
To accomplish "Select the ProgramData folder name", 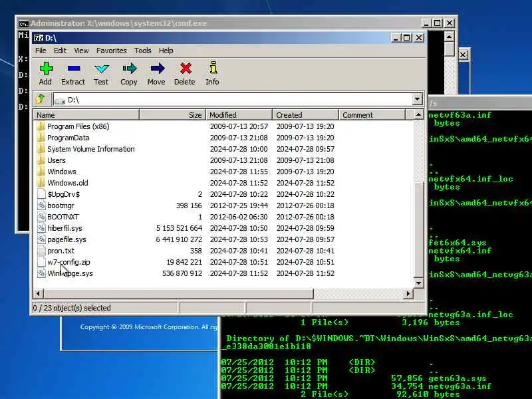I will pyautogui.click(x=68, y=138).
